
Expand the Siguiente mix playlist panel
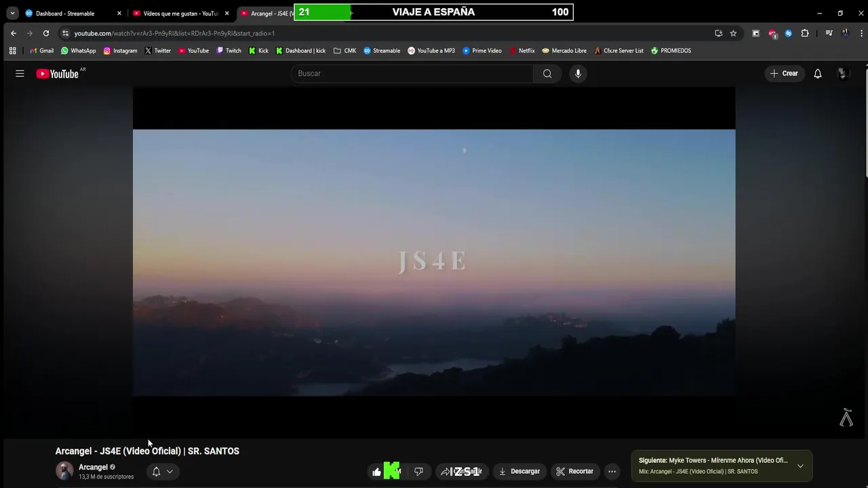(800, 466)
